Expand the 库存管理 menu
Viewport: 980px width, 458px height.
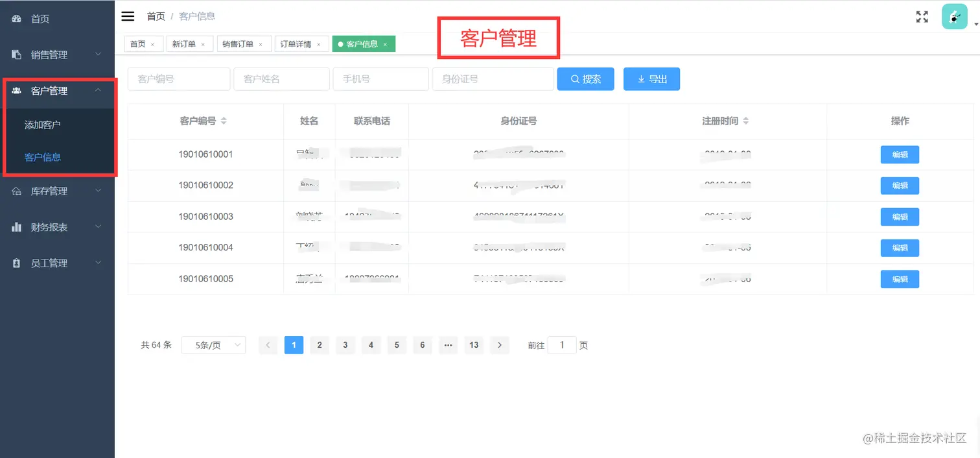[99, 191]
